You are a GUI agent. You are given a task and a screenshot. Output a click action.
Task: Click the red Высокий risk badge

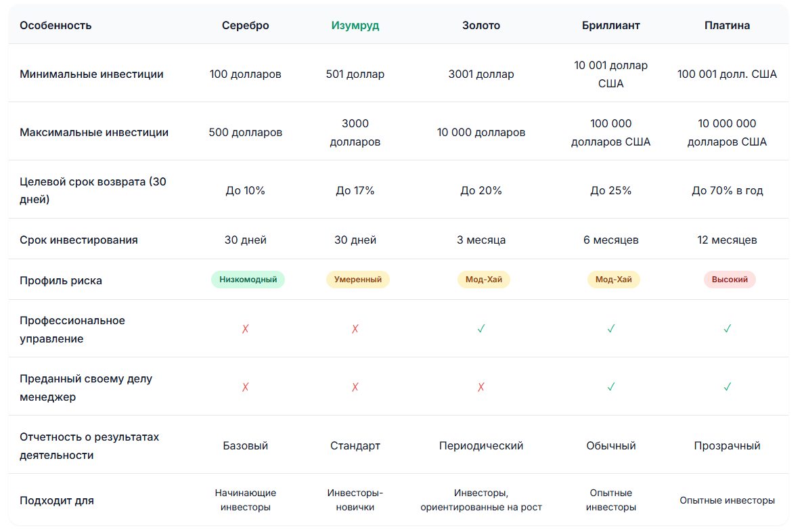pos(730,280)
